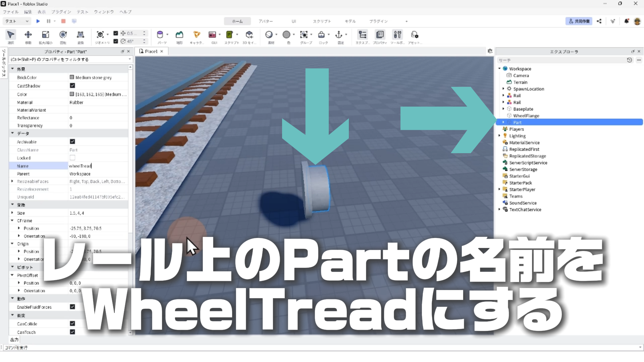
Task: Click the Toolbox (ツールボックス) toolbar icon
Action: pyautogui.click(x=397, y=35)
